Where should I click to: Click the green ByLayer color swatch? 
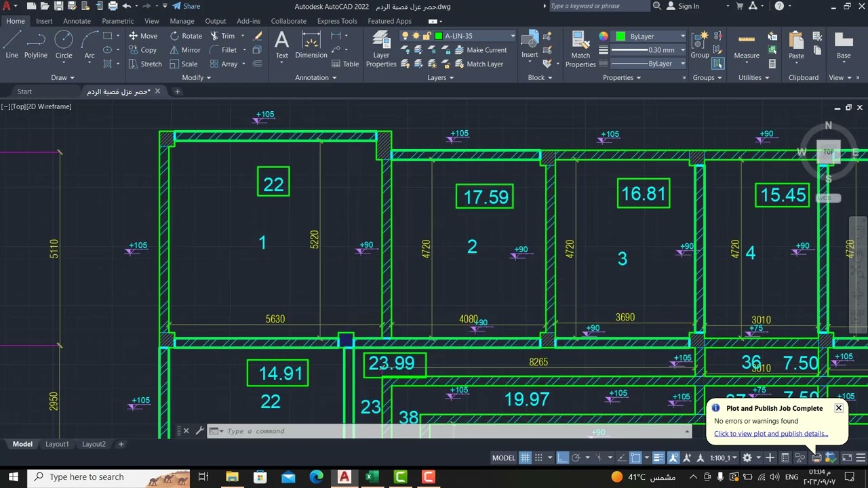pyautogui.click(x=620, y=36)
